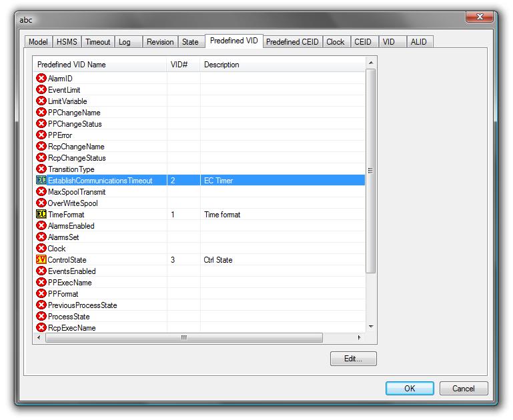Switch to the HSMS tab
513x420 pixels.
tap(66, 42)
